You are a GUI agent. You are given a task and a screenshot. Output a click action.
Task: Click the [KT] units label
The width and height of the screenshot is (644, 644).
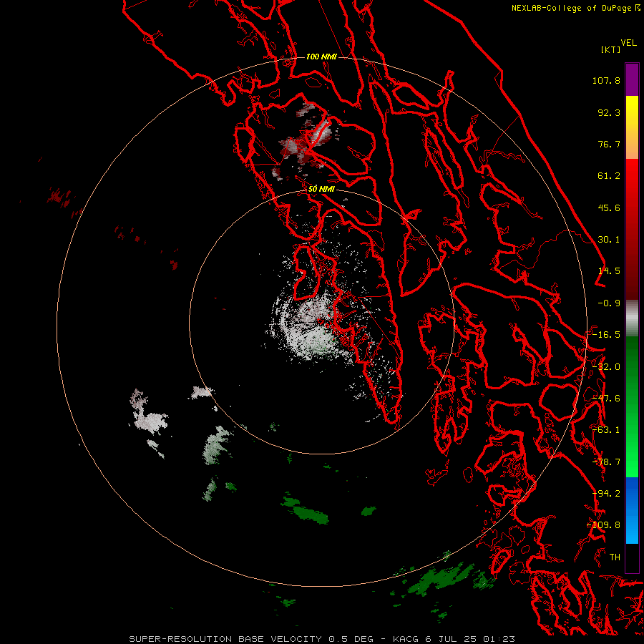[611, 49]
